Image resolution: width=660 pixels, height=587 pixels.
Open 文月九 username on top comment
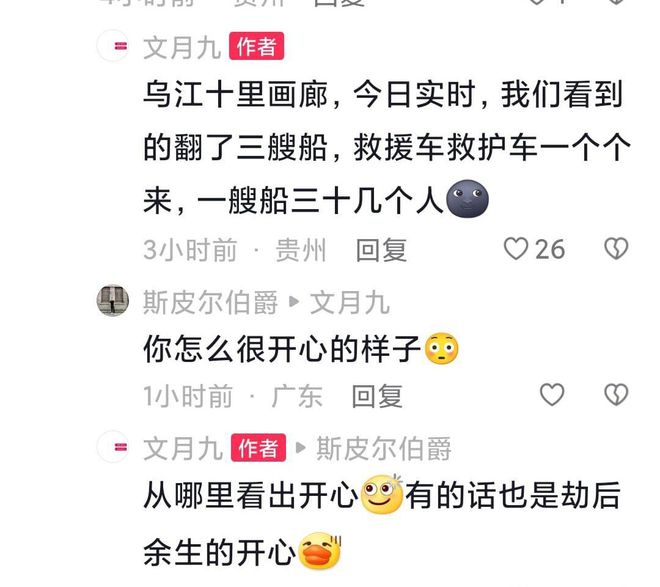182,47
